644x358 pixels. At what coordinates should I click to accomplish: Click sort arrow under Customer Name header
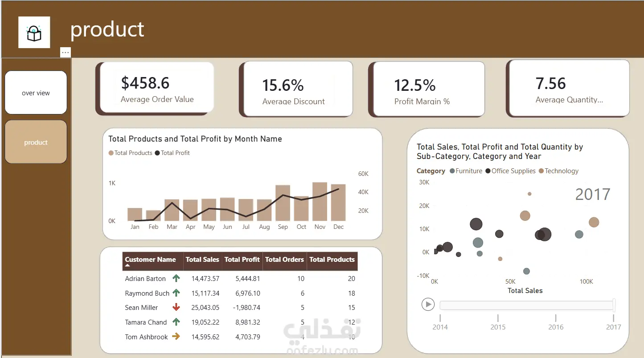[x=128, y=265]
